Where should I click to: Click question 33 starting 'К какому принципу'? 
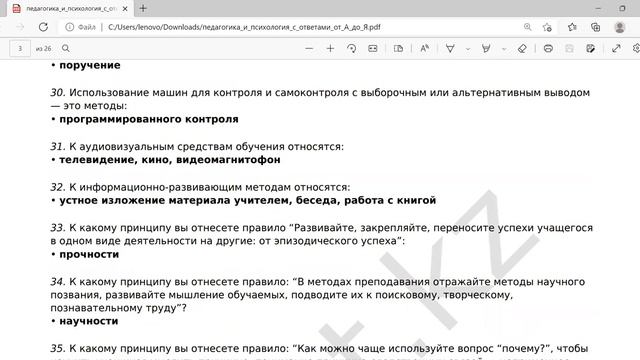pyautogui.click(x=322, y=234)
